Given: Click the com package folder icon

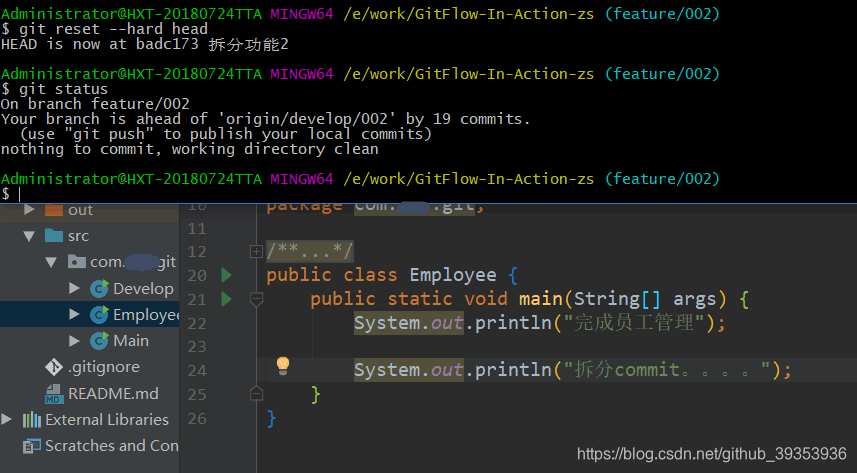Looking at the screenshot, I should pos(77,262).
